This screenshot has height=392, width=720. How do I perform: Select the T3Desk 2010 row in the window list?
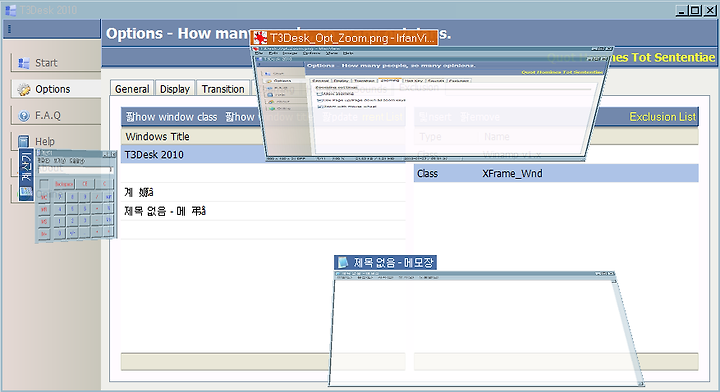click(263, 154)
